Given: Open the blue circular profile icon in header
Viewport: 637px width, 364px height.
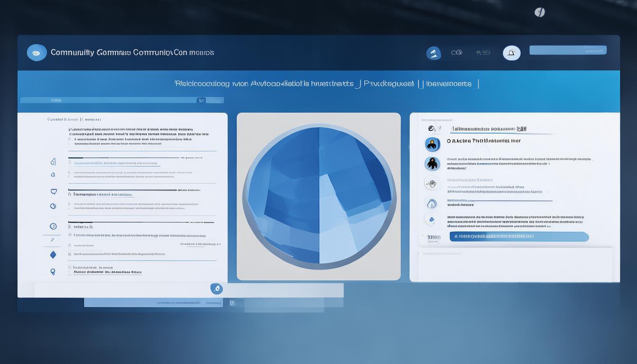Looking at the screenshot, I should (433, 53).
